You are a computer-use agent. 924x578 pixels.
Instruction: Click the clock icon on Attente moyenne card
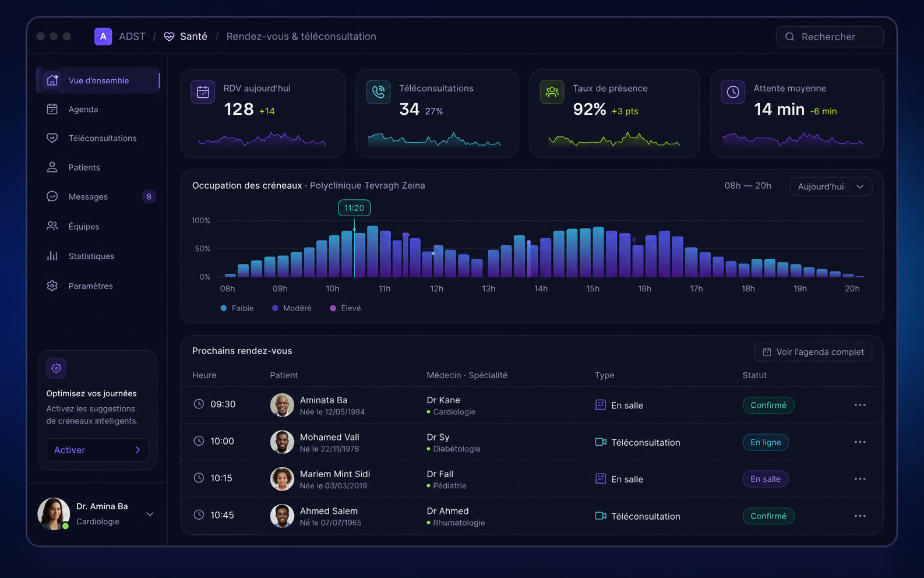coord(733,92)
